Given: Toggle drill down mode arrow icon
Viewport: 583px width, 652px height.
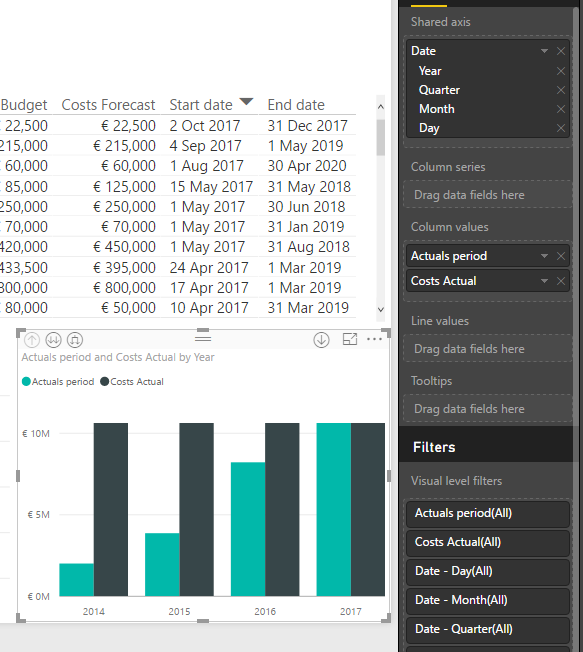Looking at the screenshot, I should point(321,340).
